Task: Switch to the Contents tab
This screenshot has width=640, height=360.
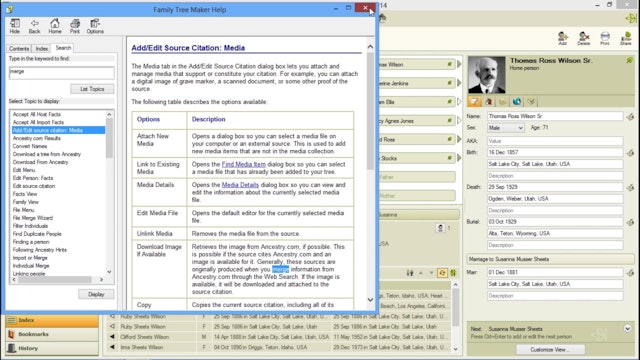Action: (x=19, y=49)
